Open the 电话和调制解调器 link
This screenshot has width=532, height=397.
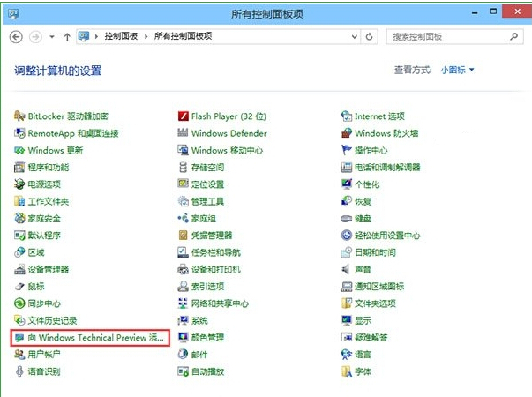tap(387, 168)
